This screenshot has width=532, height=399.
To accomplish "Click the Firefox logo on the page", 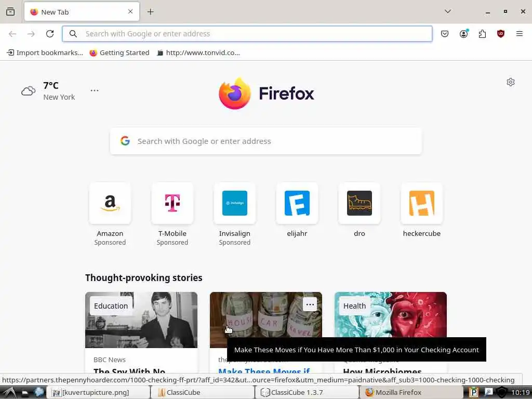I will point(267,94).
